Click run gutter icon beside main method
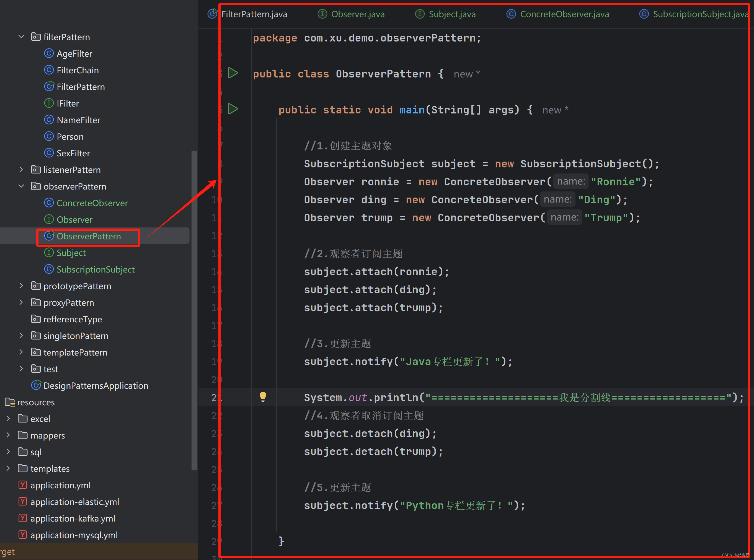This screenshot has width=754, height=560. tap(233, 109)
